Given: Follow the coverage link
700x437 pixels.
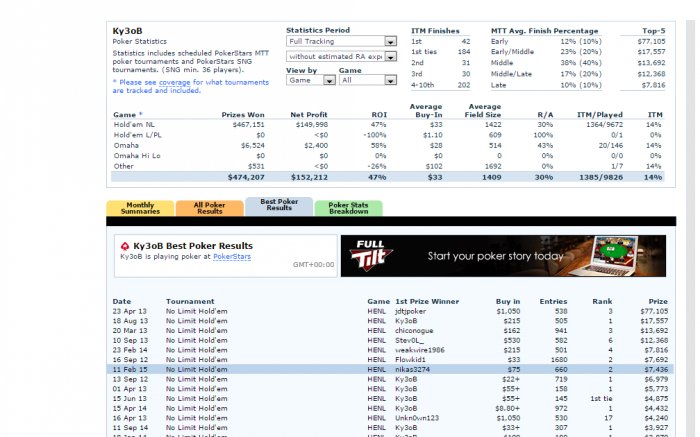Looking at the screenshot, I should click(175, 82).
